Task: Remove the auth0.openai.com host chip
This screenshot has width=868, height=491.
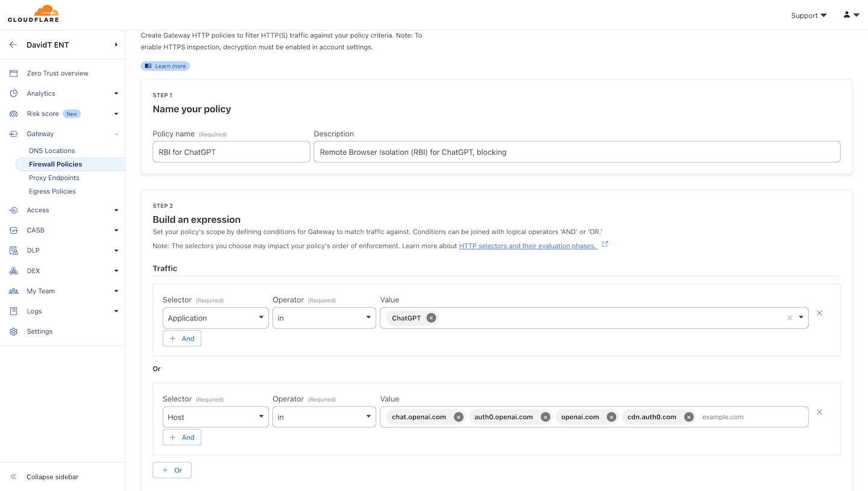Action: click(x=546, y=417)
